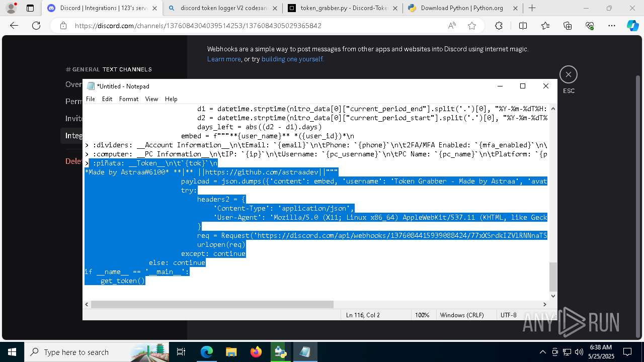This screenshot has height=362, width=644.
Task: Open Task View from the taskbar
Action: (x=182, y=352)
